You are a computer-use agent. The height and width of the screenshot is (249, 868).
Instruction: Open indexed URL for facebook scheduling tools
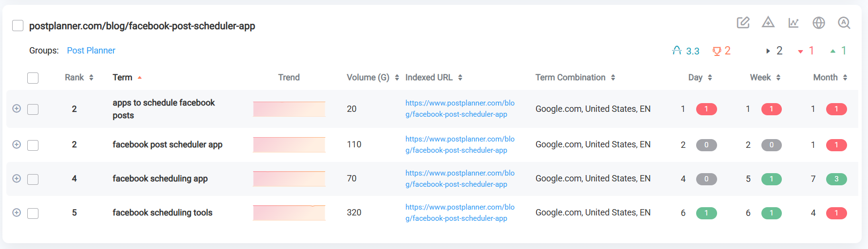(460, 213)
